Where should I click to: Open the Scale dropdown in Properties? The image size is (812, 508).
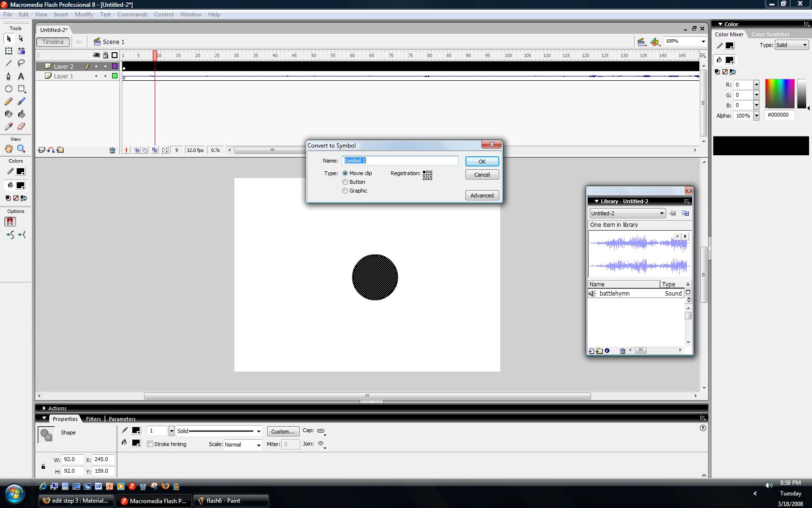[x=258, y=445]
